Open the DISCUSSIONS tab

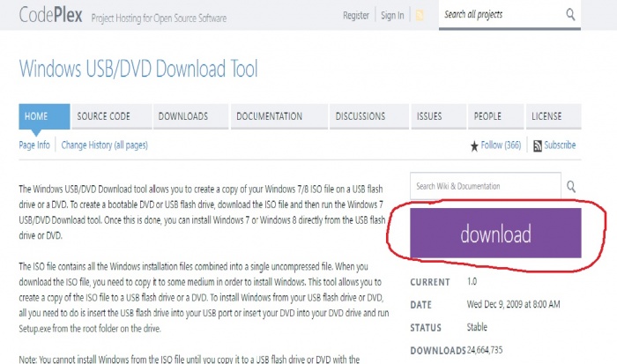[x=369, y=116]
